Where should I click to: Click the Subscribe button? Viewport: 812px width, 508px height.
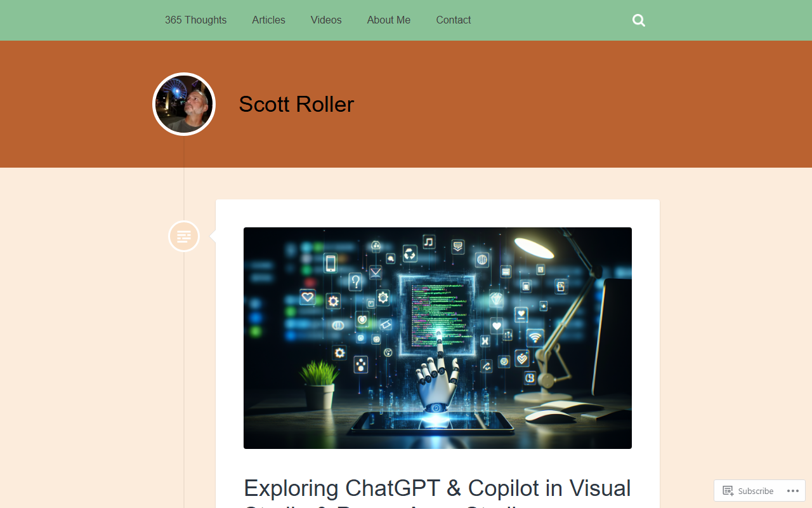[x=748, y=491]
